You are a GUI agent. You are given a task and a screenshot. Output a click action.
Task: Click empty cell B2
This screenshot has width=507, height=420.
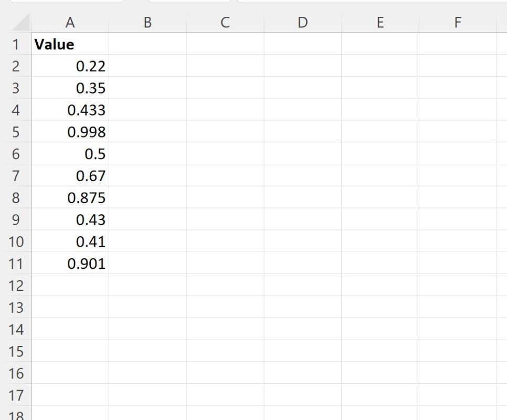point(147,66)
